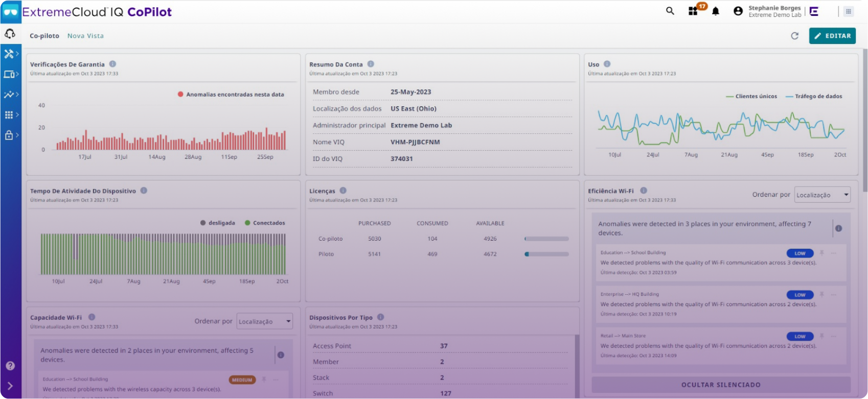Click the Co-piloto license usage bar
This screenshot has width=868, height=399.
[x=546, y=239]
